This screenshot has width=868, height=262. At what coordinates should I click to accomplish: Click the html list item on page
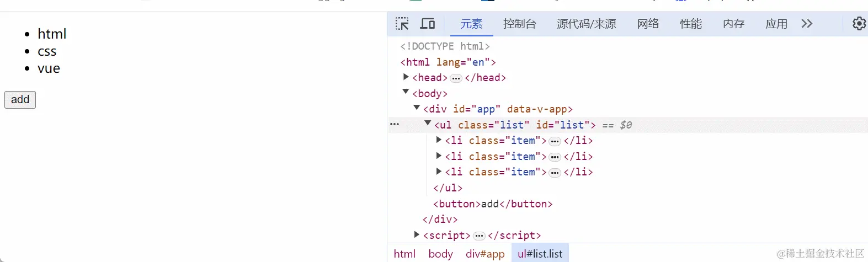pyautogui.click(x=52, y=34)
